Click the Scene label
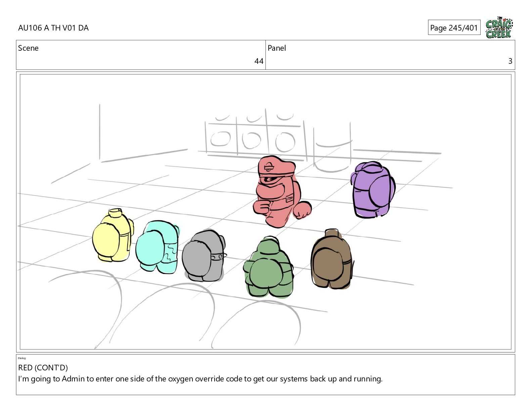This screenshot has height=411, width=532. point(28,48)
